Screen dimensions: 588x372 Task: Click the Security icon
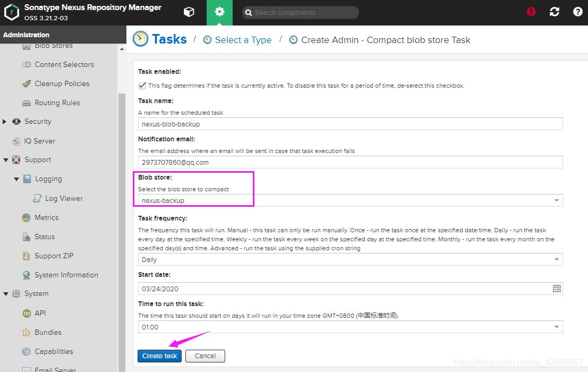click(x=16, y=122)
